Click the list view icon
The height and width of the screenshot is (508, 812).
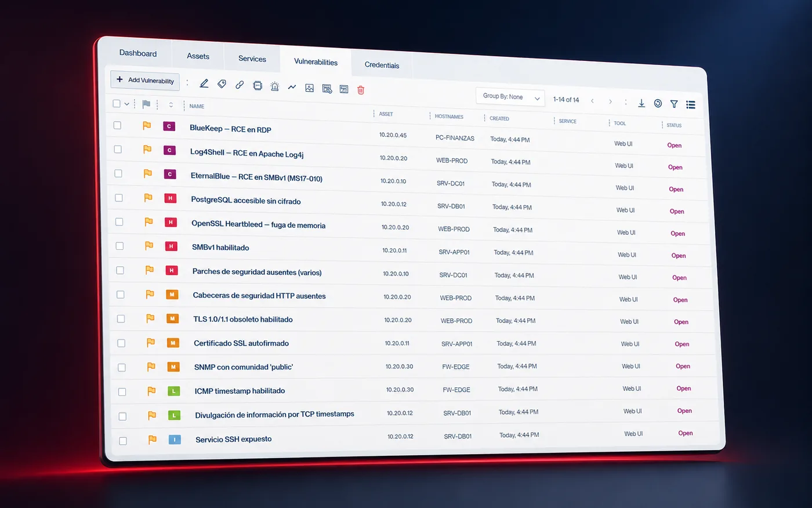(691, 104)
